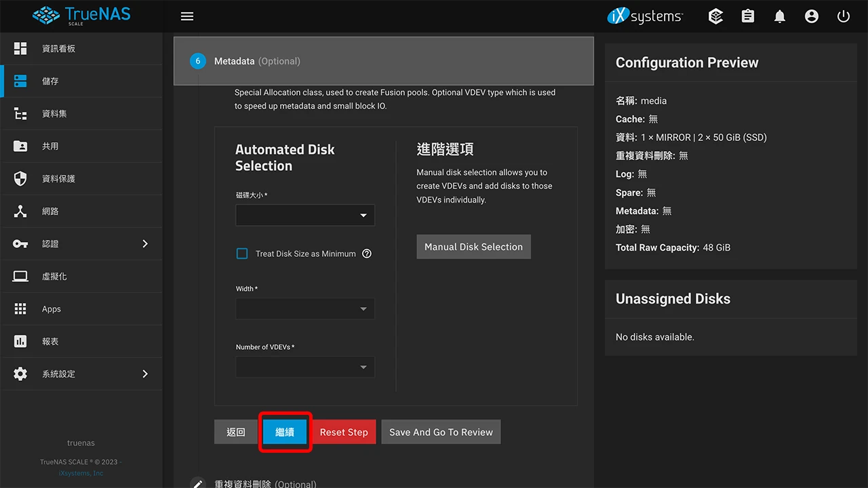Toggle the sidebar with hamburger icon
Viewport: 868px width, 488px height.
point(187,16)
